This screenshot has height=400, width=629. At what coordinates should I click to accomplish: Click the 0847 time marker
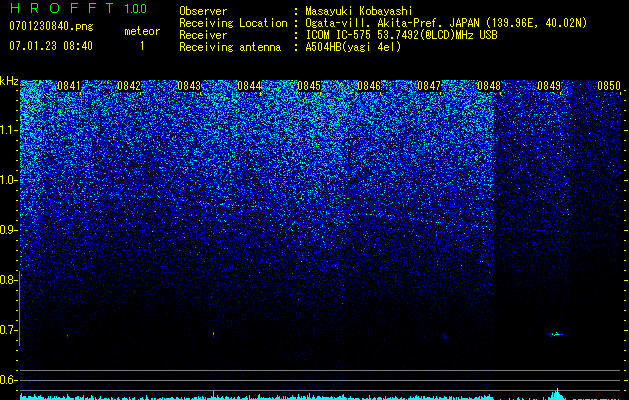click(x=429, y=86)
